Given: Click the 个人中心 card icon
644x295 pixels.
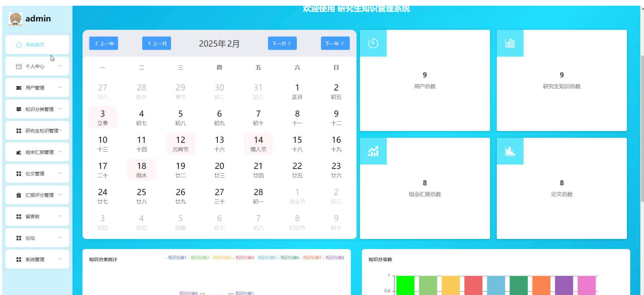Looking at the screenshot, I should (x=19, y=66).
